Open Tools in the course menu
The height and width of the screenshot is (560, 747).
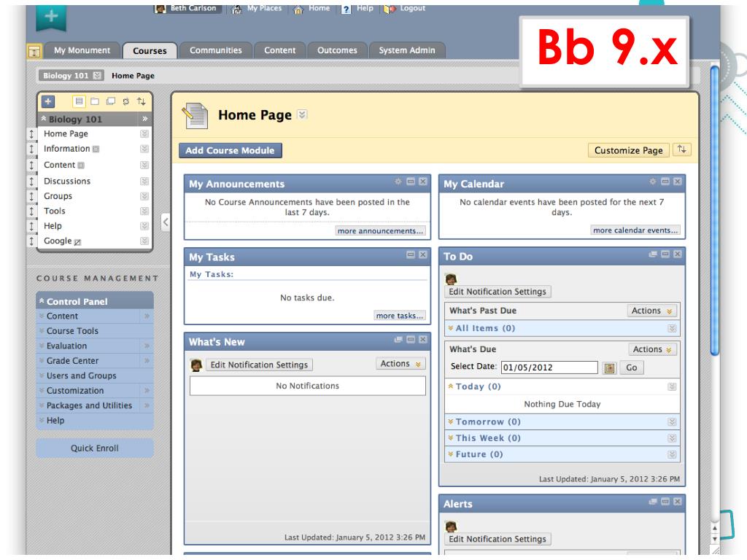pyautogui.click(x=54, y=211)
